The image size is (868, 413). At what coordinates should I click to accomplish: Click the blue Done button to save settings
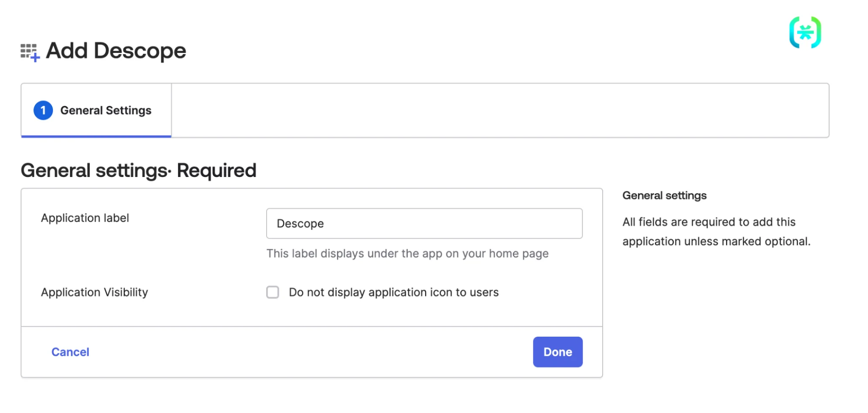[558, 352]
